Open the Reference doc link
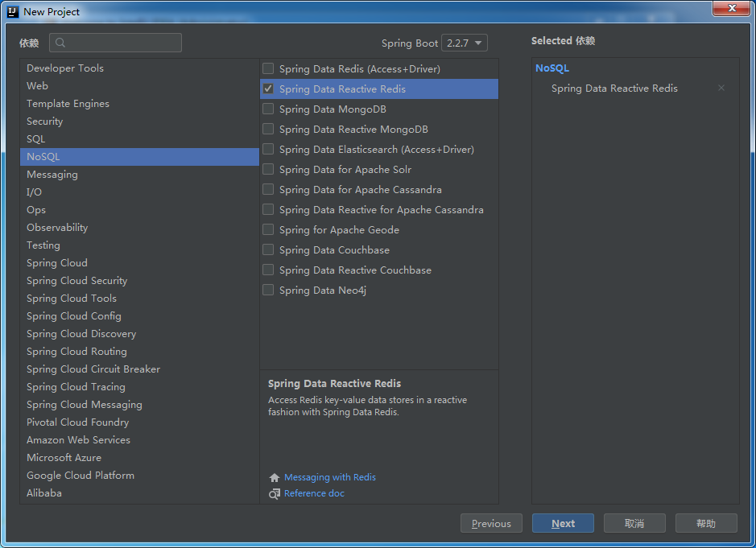 pos(314,493)
